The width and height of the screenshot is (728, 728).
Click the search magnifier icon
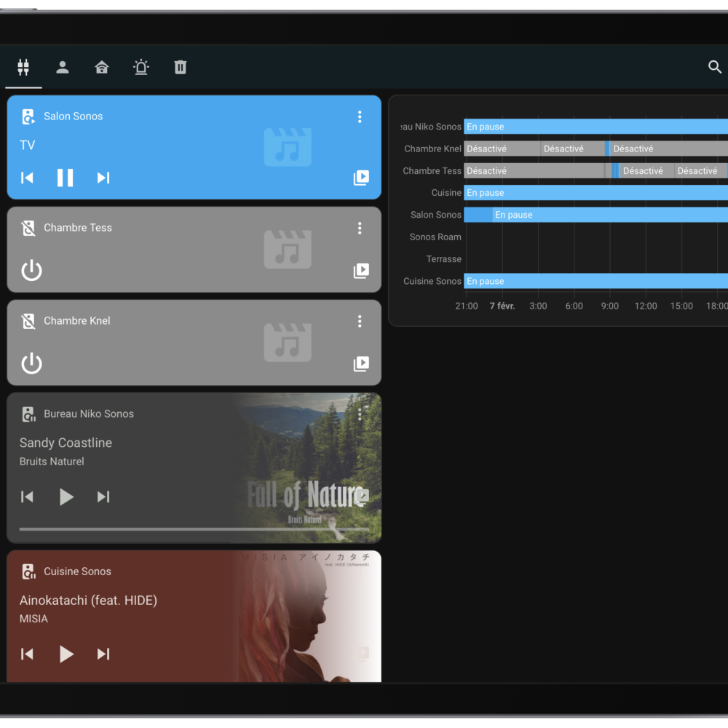(x=715, y=67)
